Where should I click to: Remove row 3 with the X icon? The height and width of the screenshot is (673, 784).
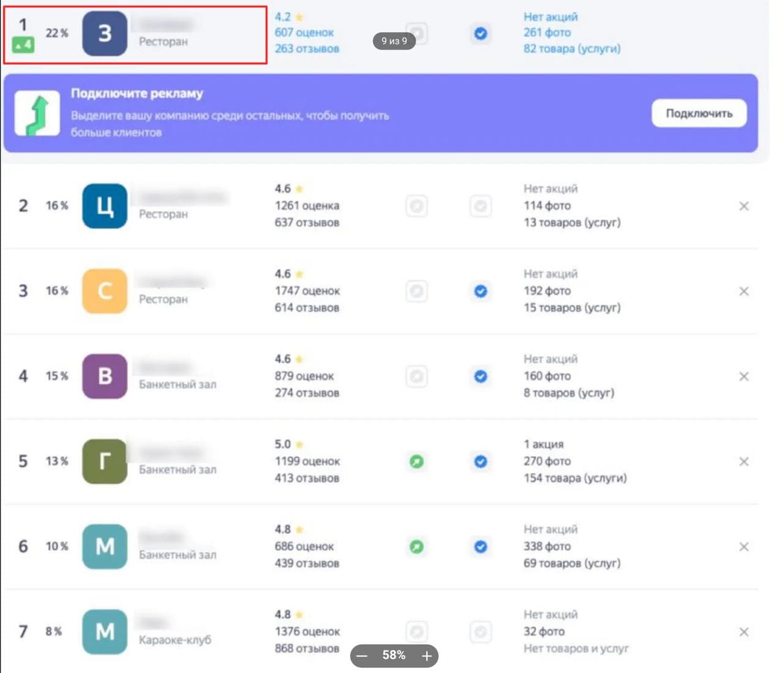[x=744, y=291]
